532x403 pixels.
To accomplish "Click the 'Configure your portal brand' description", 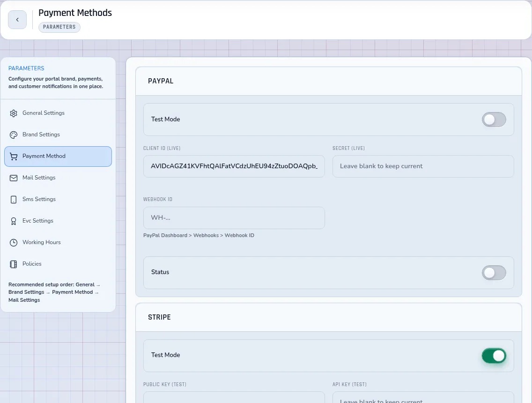I will (56, 82).
